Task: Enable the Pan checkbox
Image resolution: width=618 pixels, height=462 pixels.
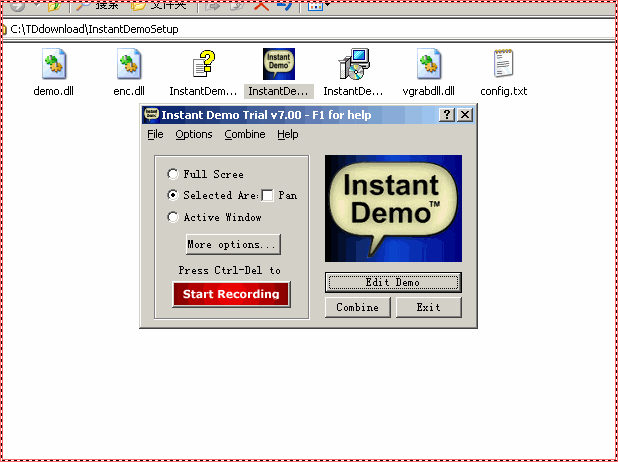Action: point(268,195)
